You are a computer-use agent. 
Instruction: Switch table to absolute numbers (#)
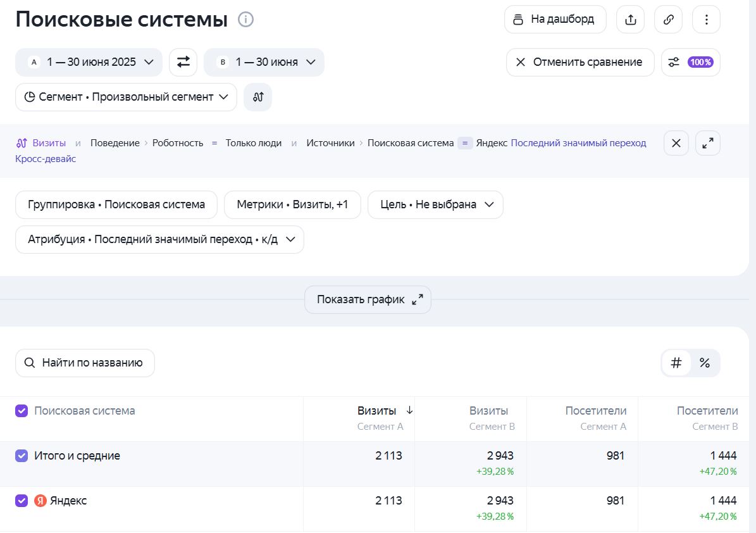(x=676, y=363)
